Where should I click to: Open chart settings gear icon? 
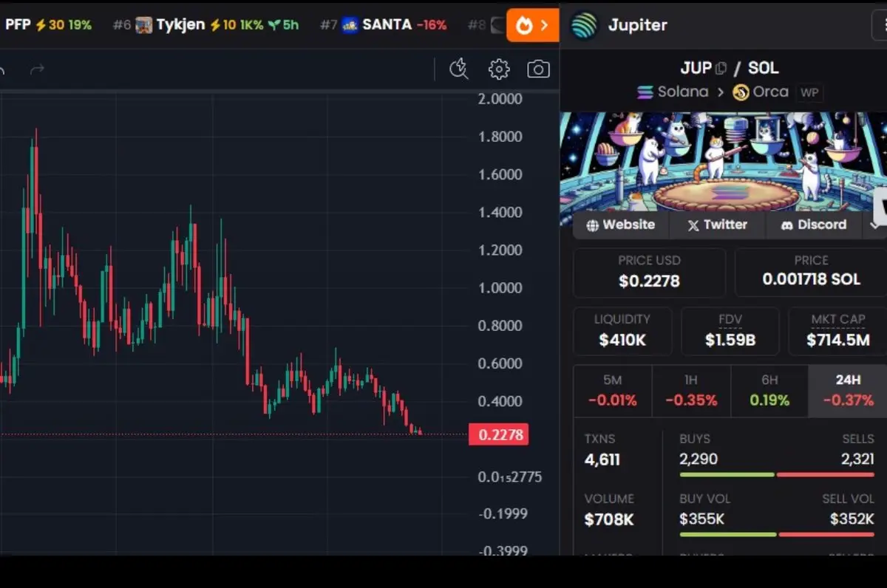pos(499,69)
